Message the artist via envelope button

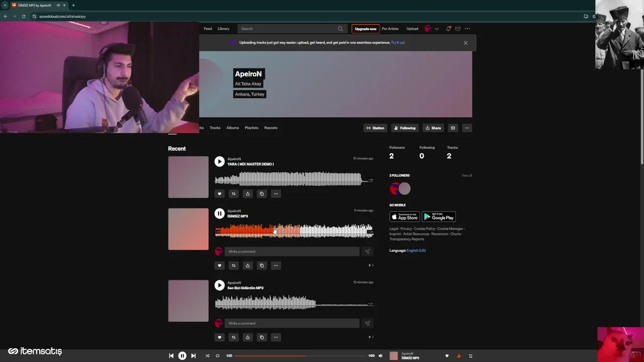pos(453,128)
